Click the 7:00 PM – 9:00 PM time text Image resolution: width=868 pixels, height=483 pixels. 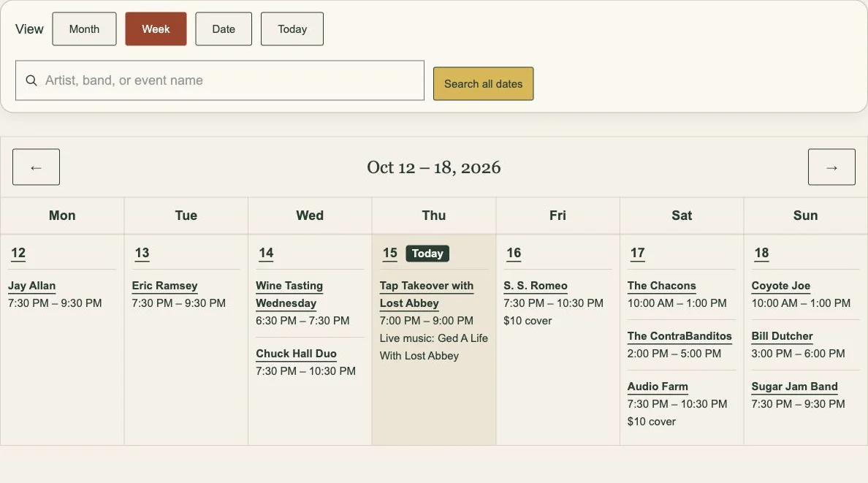tap(426, 321)
